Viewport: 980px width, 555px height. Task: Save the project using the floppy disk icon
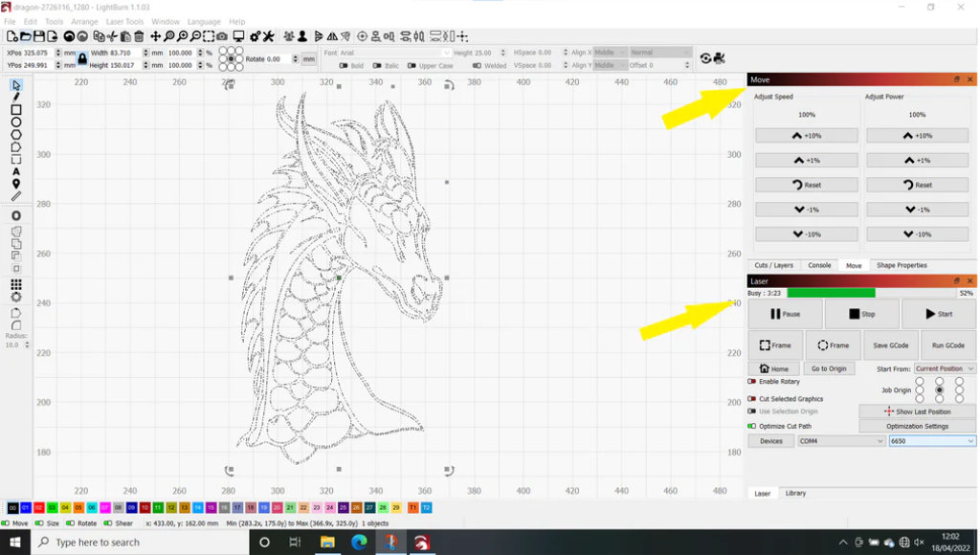(38, 37)
